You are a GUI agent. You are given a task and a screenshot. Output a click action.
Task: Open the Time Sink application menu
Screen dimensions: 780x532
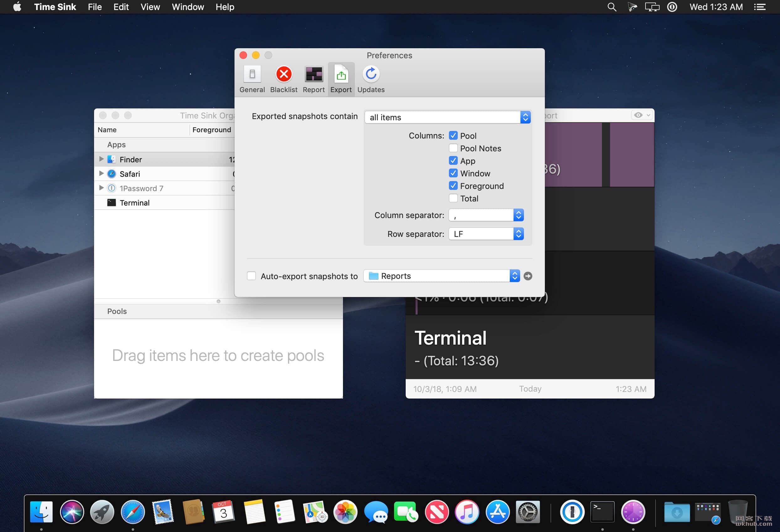55,7
